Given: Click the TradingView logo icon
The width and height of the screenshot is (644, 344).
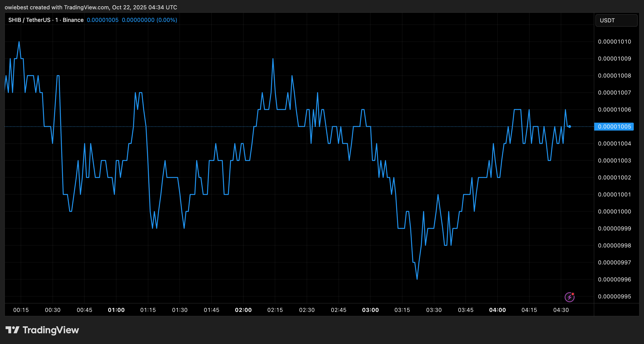Looking at the screenshot, I should pyautogui.click(x=12, y=330).
